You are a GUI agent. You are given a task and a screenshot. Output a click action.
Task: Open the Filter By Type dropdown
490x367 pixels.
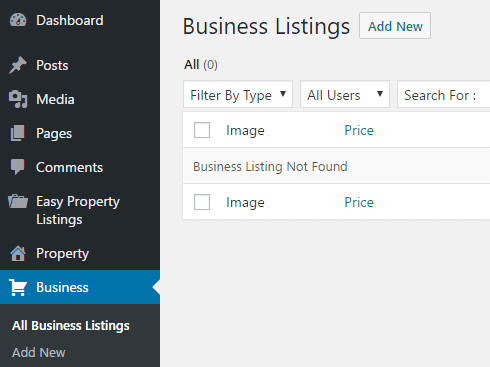pyautogui.click(x=238, y=94)
